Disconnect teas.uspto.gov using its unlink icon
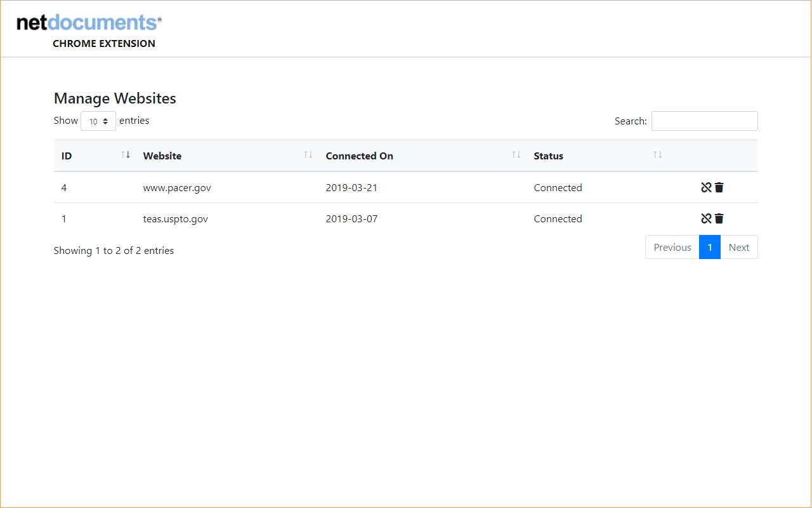The height and width of the screenshot is (508, 812). point(705,218)
